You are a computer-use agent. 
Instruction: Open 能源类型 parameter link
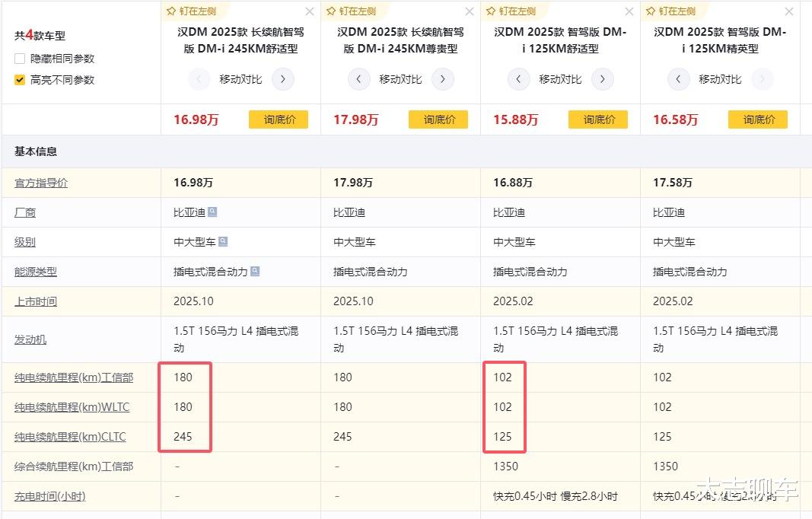click(36, 272)
